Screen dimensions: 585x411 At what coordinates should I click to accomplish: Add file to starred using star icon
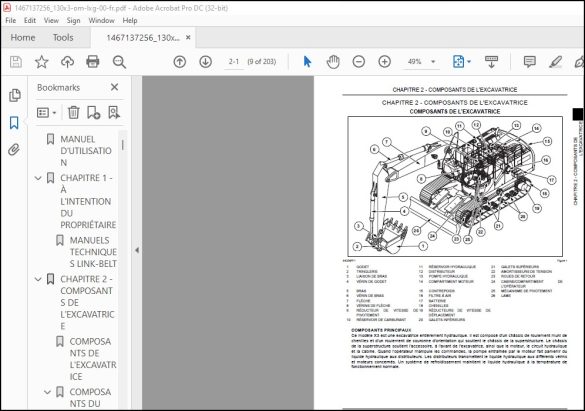click(x=41, y=62)
